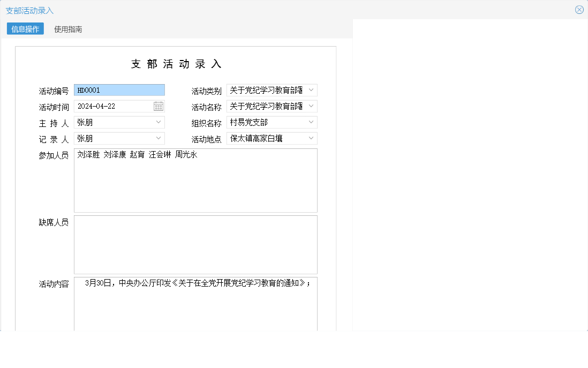Image resolution: width=588 pixels, height=368 pixels.
Task: Click the close icon on the dialog
Action: [579, 9]
